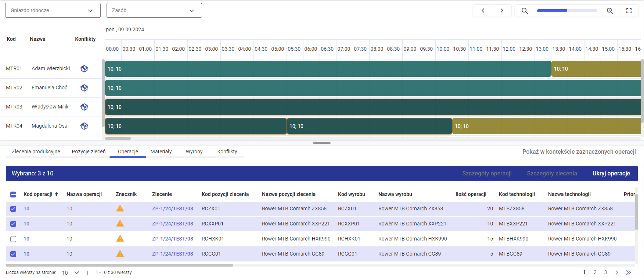Image resolution: width=644 pixels, height=278 pixels.
Task: Click the zoom out magnifier icon
Action: coord(525,11)
